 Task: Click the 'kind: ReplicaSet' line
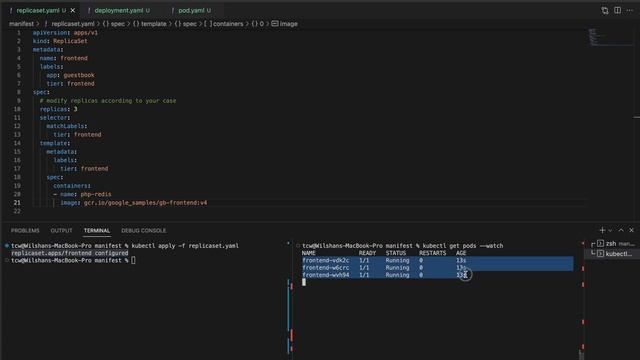coord(60,41)
